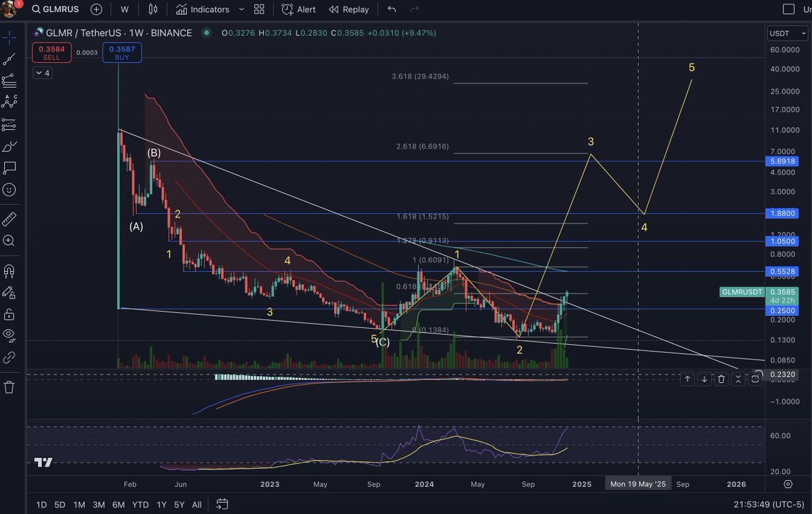Click the 1.0500 price level label
Image resolution: width=812 pixels, height=514 pixels.
point(782,241)
